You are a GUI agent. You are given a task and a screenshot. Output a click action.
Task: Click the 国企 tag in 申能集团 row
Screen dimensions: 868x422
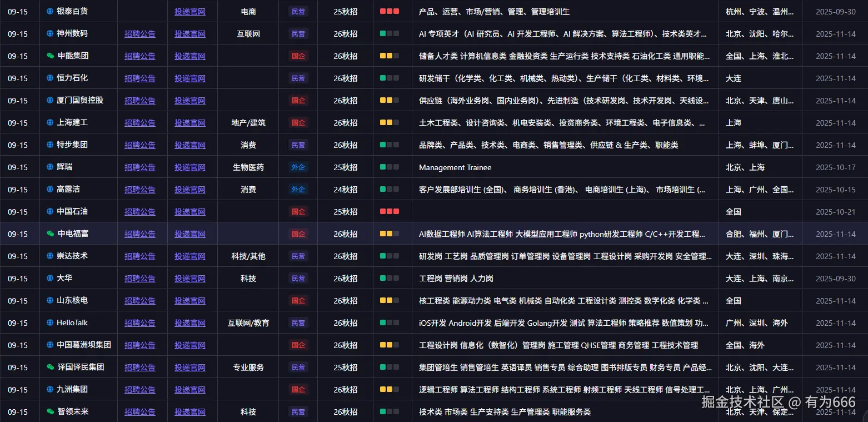click(298, 56)
